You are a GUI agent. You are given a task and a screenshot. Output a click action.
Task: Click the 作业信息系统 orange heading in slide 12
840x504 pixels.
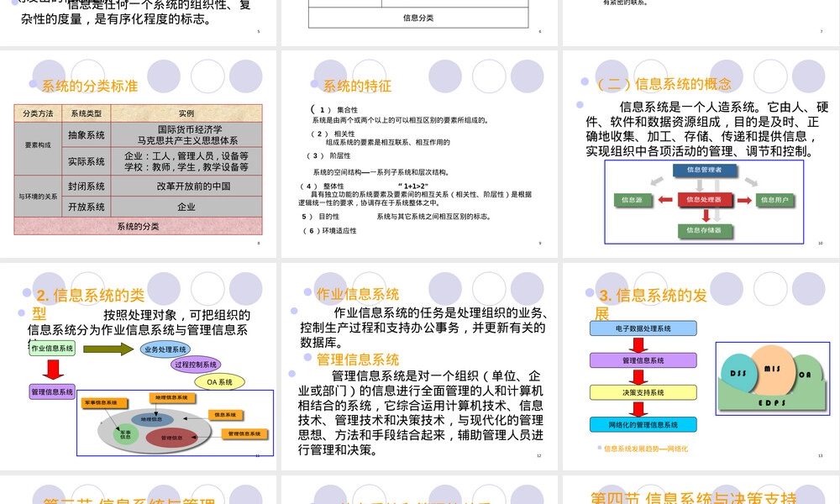[358, 294]
